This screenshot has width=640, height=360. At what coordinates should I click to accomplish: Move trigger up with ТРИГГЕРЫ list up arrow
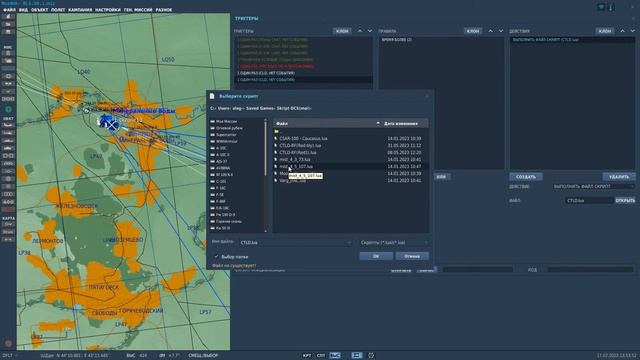360,31
